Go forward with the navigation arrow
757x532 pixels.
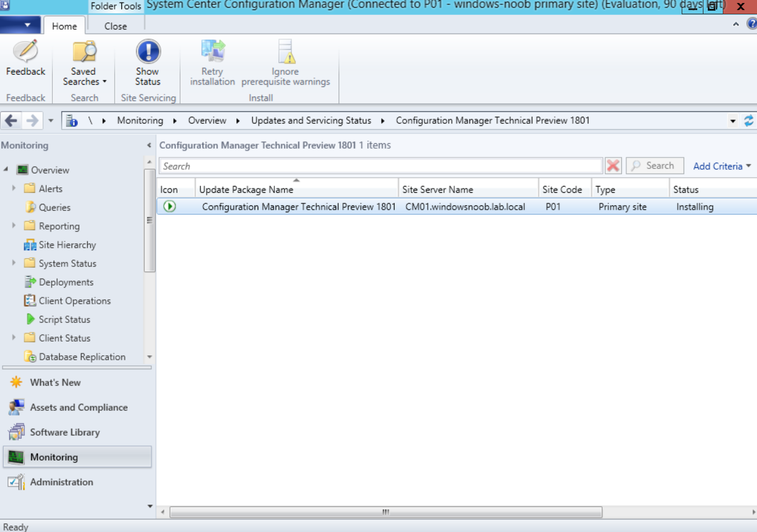[32, 121]
